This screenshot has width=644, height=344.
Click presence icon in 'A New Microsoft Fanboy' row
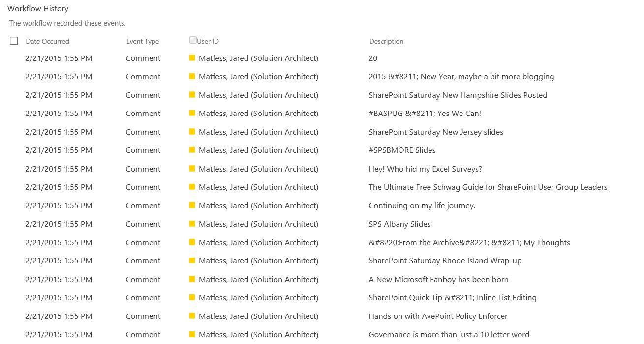tap(192, 279)
